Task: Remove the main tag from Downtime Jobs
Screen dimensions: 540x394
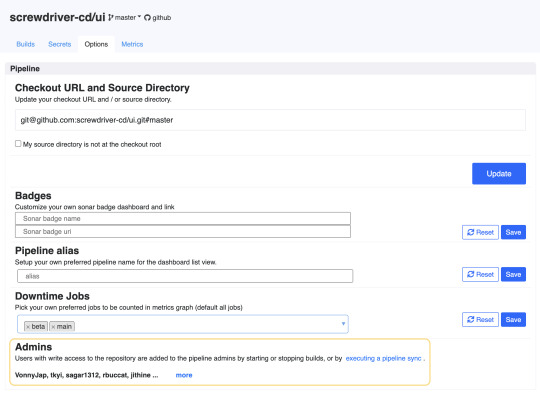Action: [53, 326]
